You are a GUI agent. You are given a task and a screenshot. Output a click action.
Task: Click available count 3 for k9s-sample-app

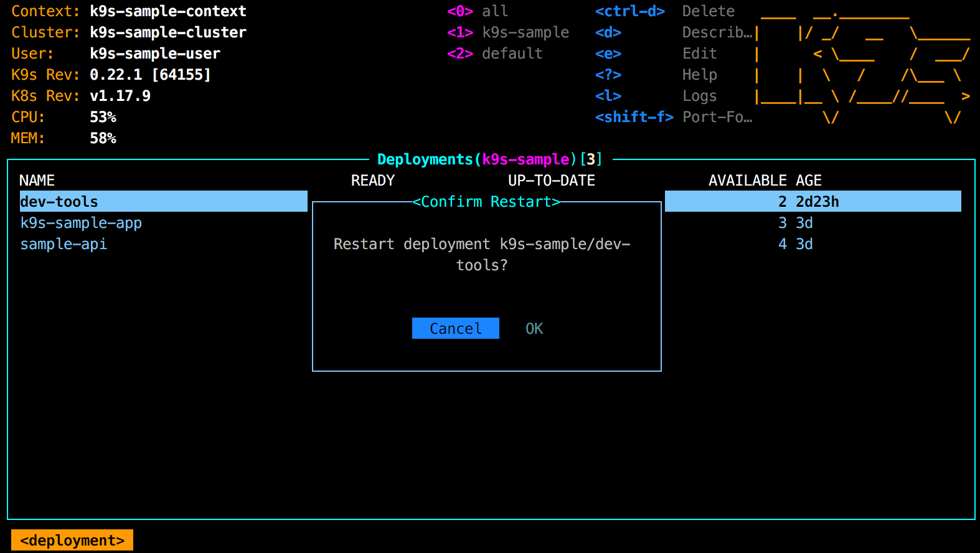point(783,223)
